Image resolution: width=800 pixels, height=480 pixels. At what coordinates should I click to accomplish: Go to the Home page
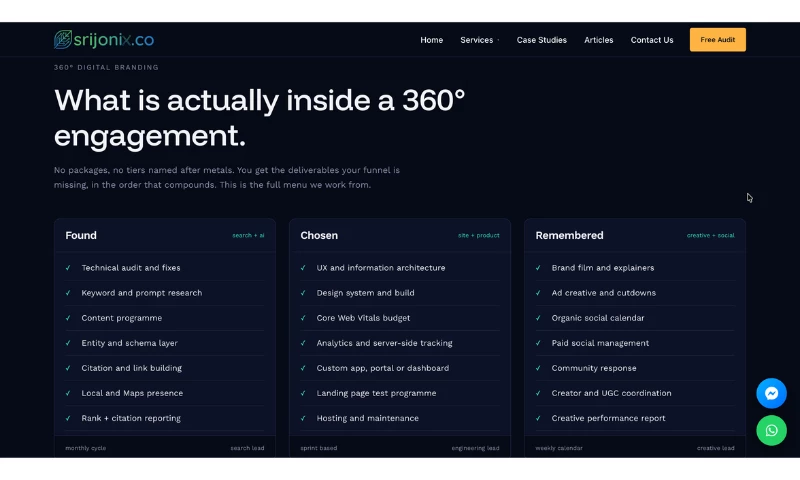click(x=432, y=40)
